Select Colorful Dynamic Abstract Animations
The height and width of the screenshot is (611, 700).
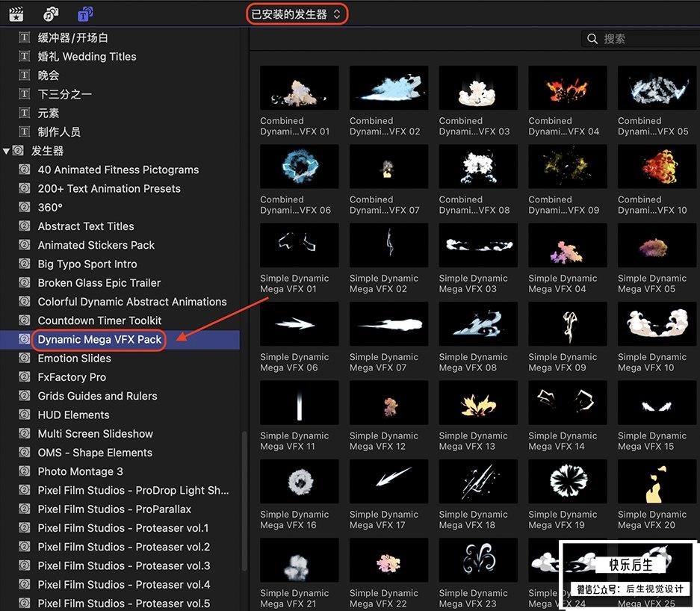(x=132, y=302)
